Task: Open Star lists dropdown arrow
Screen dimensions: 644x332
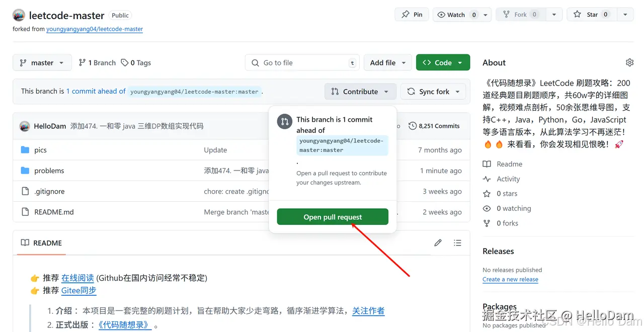Action: pyautogui.click(x=625, y=15)
